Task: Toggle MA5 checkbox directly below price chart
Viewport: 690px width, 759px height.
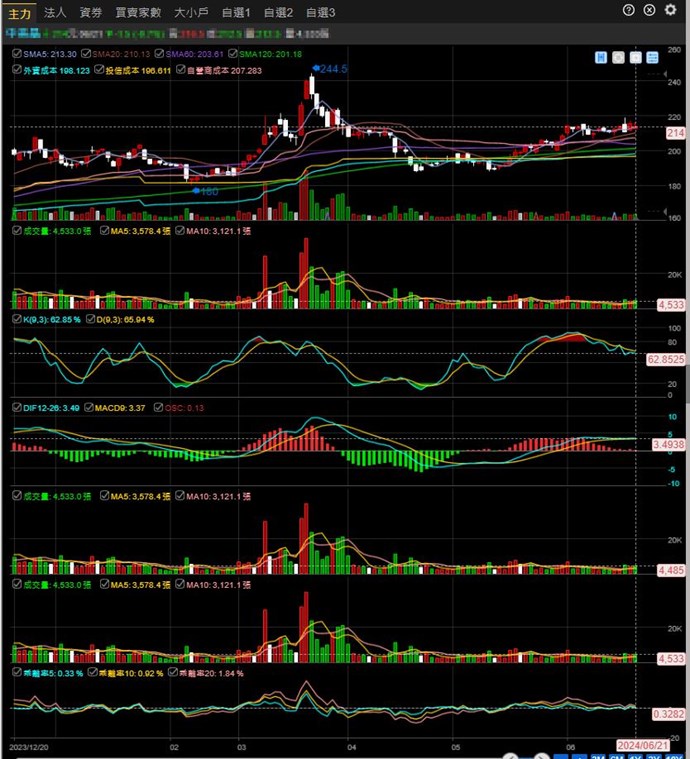Action: tap(104, 230)
